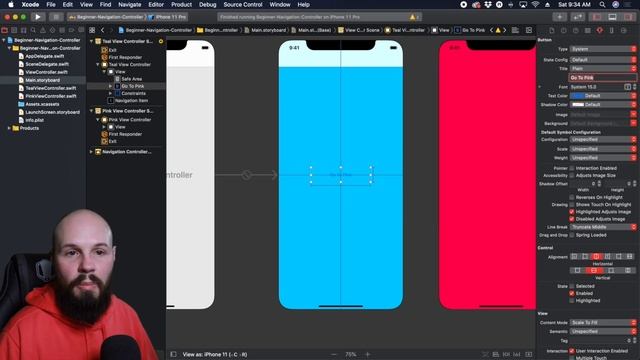
Task: Collapse the Teal View Controller Scene
Action: (x=91, y=41)
